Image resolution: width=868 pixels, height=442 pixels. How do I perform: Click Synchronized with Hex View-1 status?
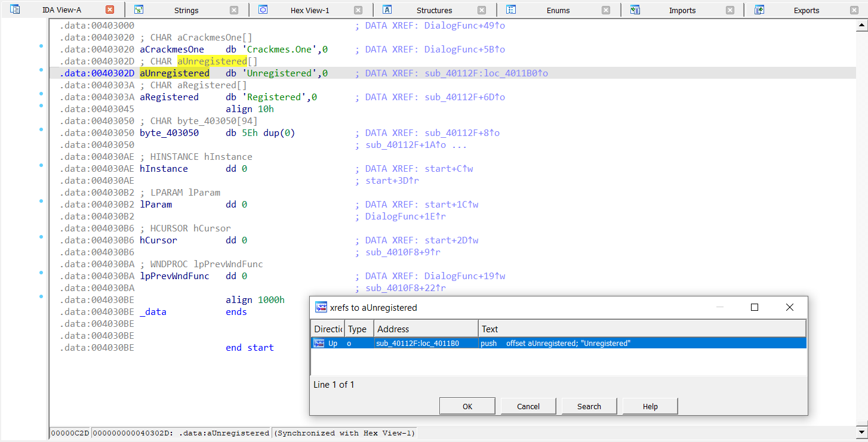coord(345,433)
